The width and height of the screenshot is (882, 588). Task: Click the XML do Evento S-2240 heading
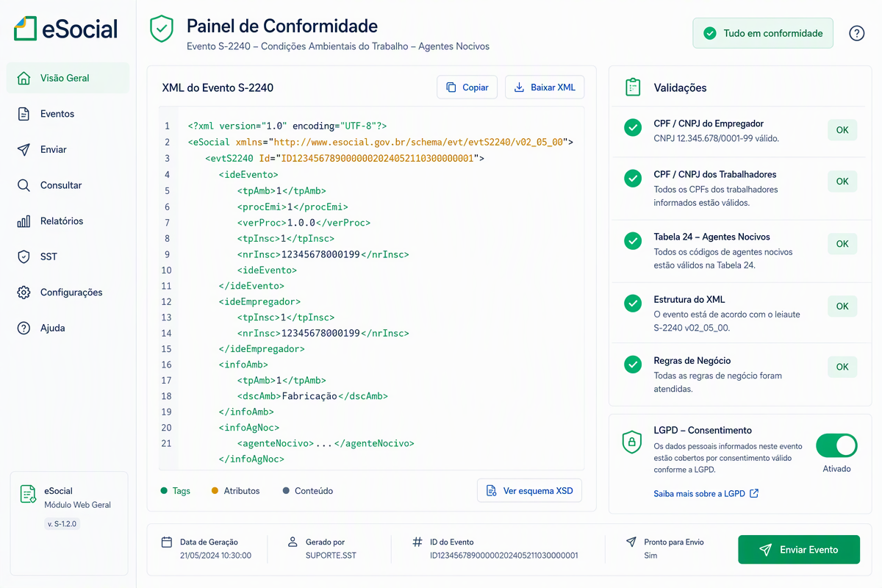click(218, 87)
